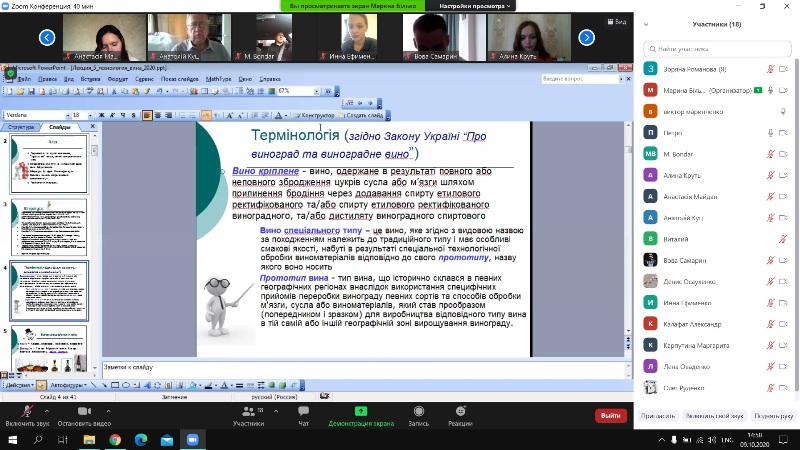This screenshot has height=450, width=800.
Task: Go to next video gallery page arrow
Action: (x=587, y=37)
